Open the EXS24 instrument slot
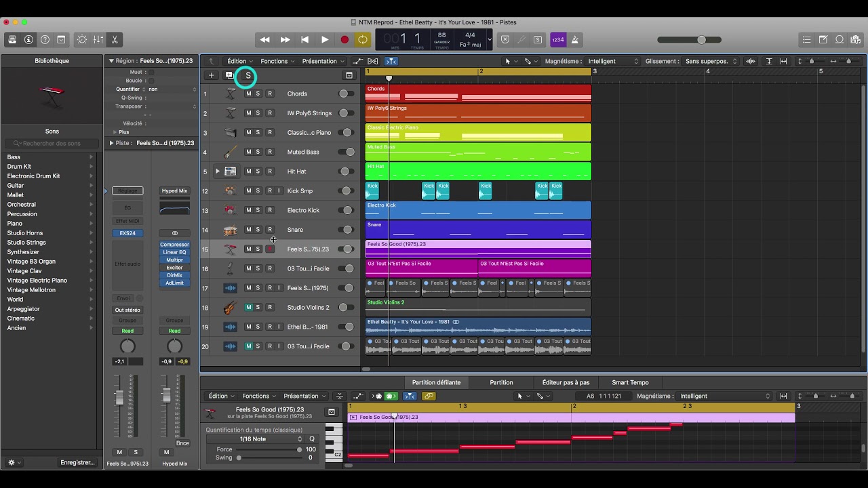 pos(127,233)
